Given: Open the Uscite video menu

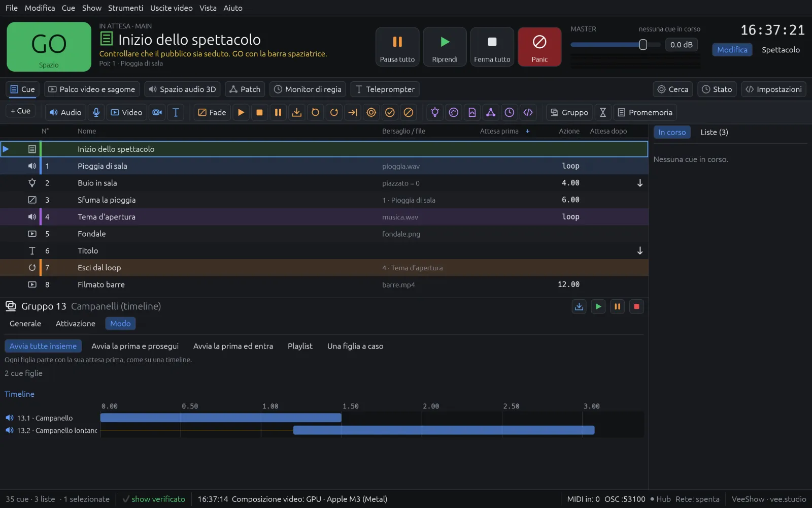Looking at the screenshot, I should coord(171,8).
